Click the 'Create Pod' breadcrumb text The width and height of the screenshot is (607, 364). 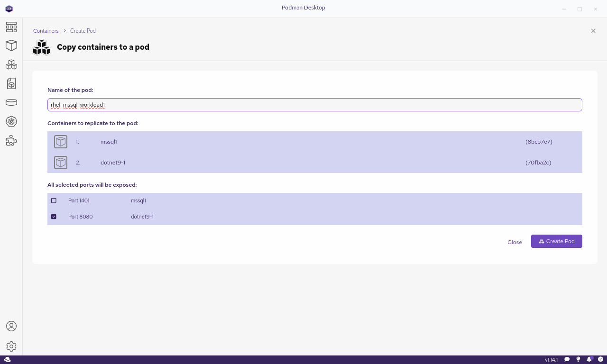click(x=83, y=31)
